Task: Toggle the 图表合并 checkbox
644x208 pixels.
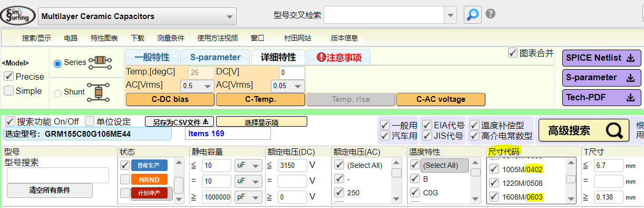Action: 513,53
